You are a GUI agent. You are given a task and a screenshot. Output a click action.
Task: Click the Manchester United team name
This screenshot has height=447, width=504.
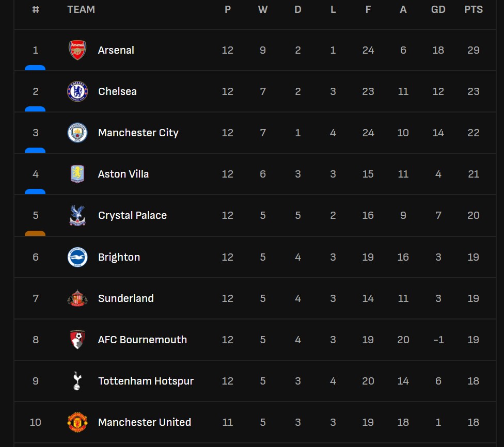[x=145, y=422]
